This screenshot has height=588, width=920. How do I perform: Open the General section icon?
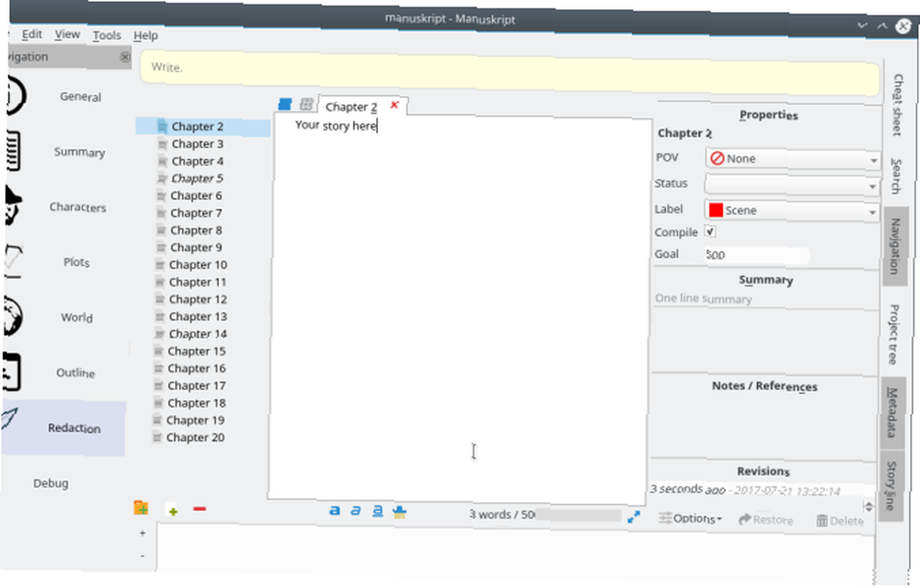pyautogui.click(x=16, y=95)
